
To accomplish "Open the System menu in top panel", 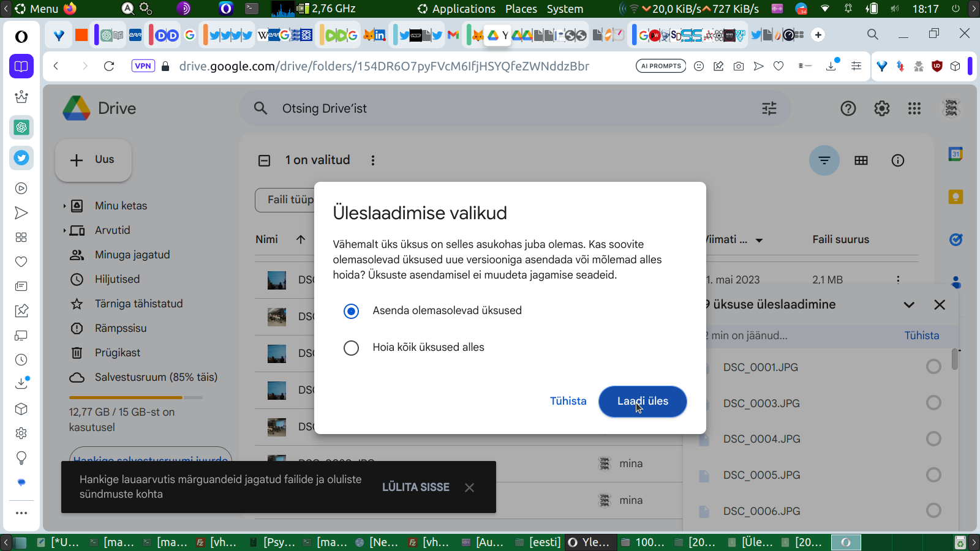I will point(565,9).
